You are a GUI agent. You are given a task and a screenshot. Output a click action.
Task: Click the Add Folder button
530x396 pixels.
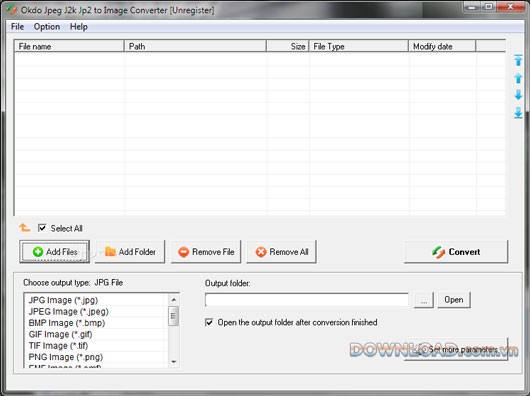[130, 252]
